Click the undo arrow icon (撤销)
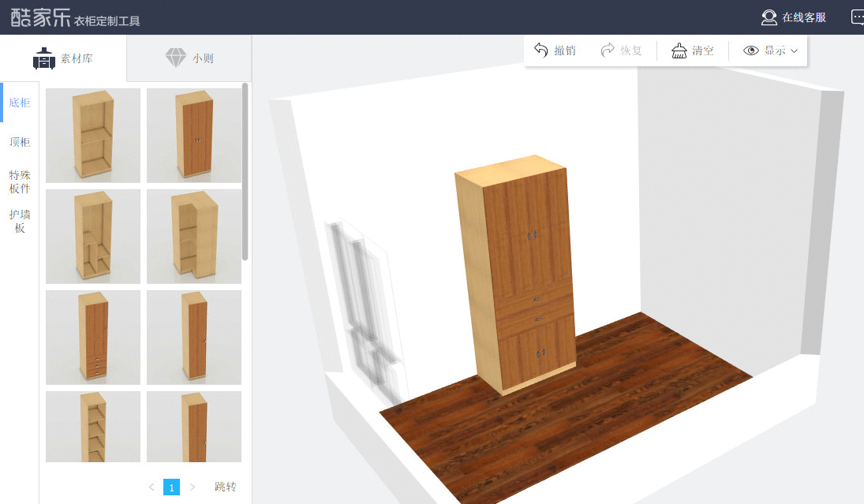Viewport: 864px width, 504px height. point(541,50)
